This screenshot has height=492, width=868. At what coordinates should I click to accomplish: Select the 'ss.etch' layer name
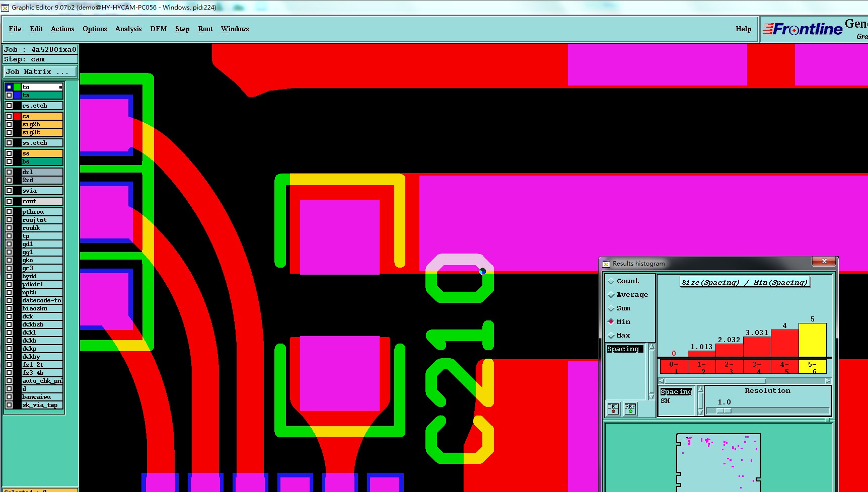point(42,143)
